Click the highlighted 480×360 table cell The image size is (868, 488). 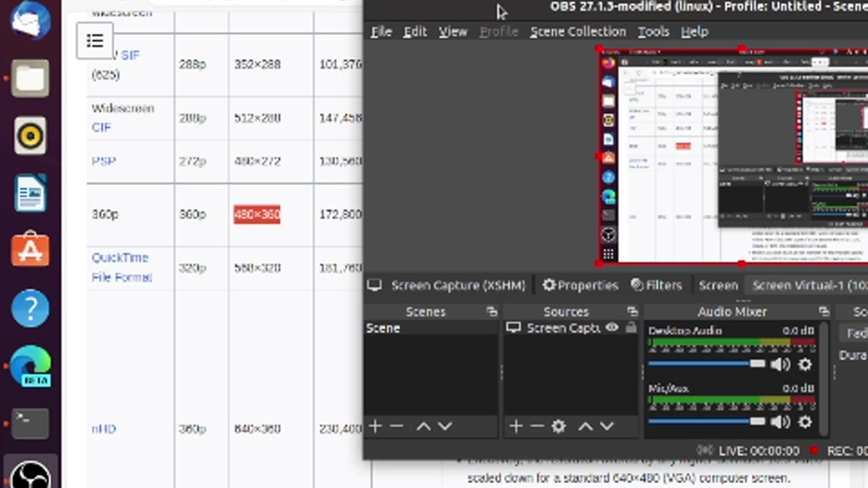click(x=257, y=214)
